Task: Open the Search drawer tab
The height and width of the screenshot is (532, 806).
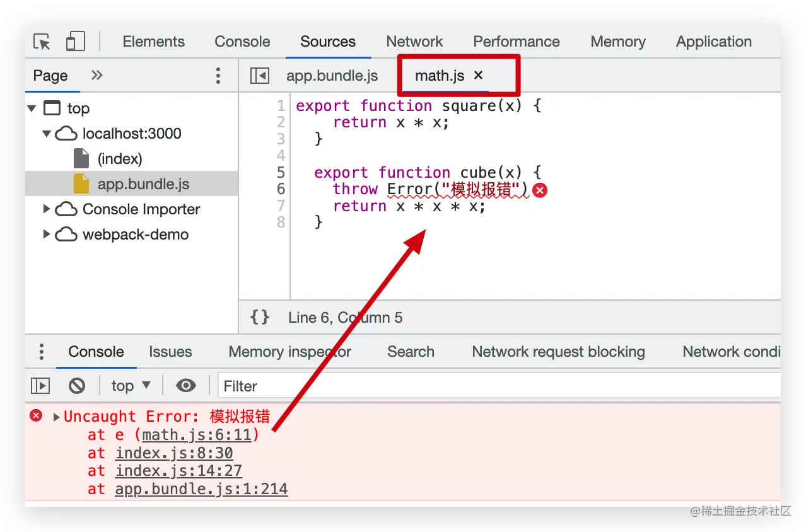Action: point(411,352)
